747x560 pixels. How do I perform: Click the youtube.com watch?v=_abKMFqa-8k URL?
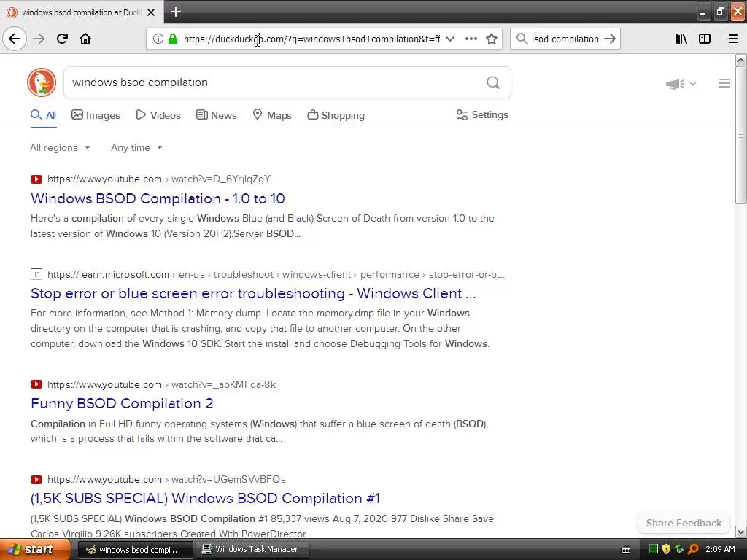(161, 384)
